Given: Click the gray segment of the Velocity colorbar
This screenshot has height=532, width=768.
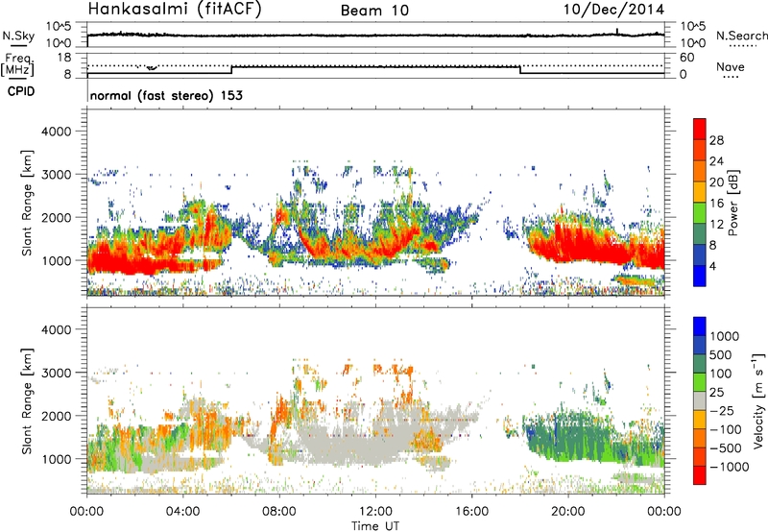Looking at the screenshot, I should (700, 400).
